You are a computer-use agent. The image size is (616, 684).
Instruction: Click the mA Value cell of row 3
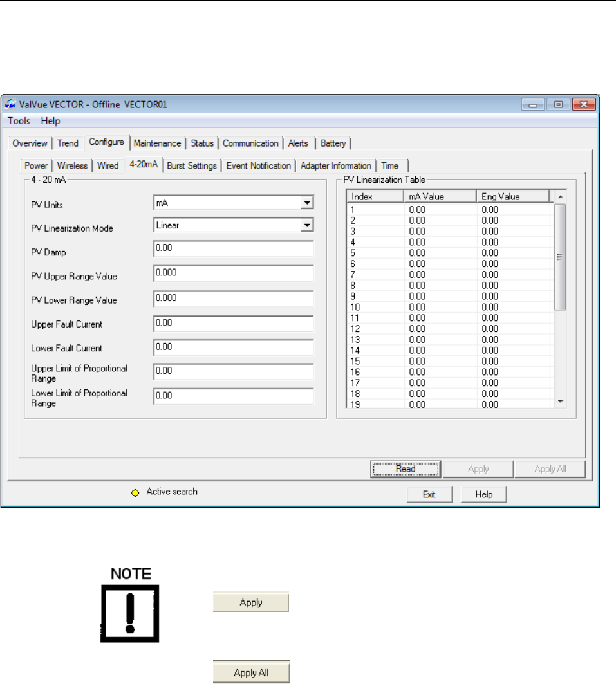tap(441, 231)
